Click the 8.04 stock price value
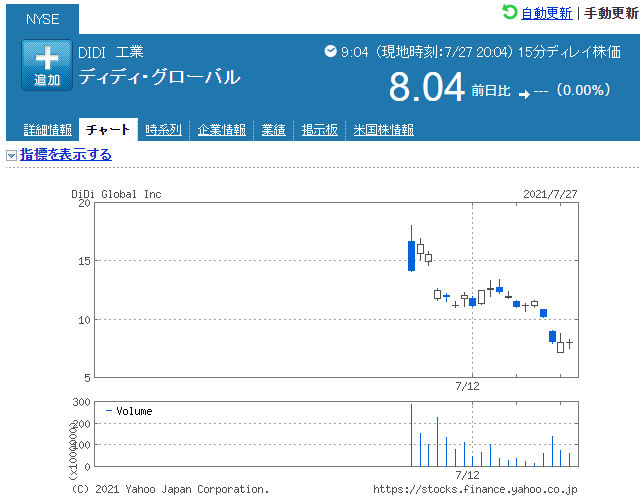Viewport: 643px width, 500px height. (426, 87)
